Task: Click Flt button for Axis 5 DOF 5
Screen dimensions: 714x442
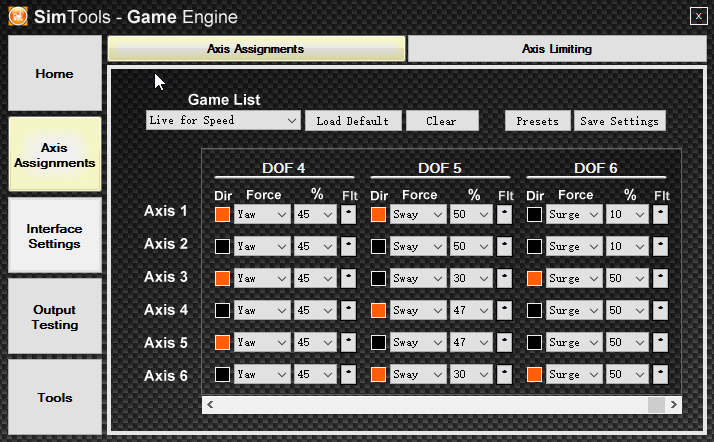Action: 504,342
